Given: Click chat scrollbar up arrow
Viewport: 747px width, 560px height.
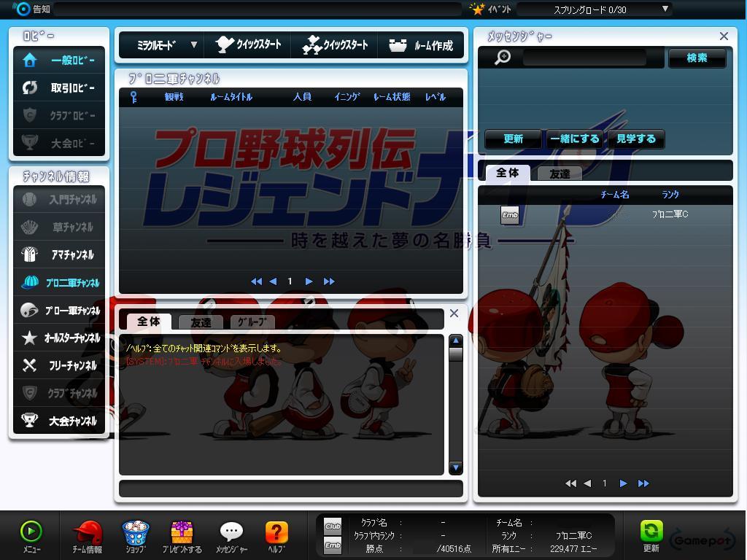Looking at the screenshot, I should click(x=456, y=341).
